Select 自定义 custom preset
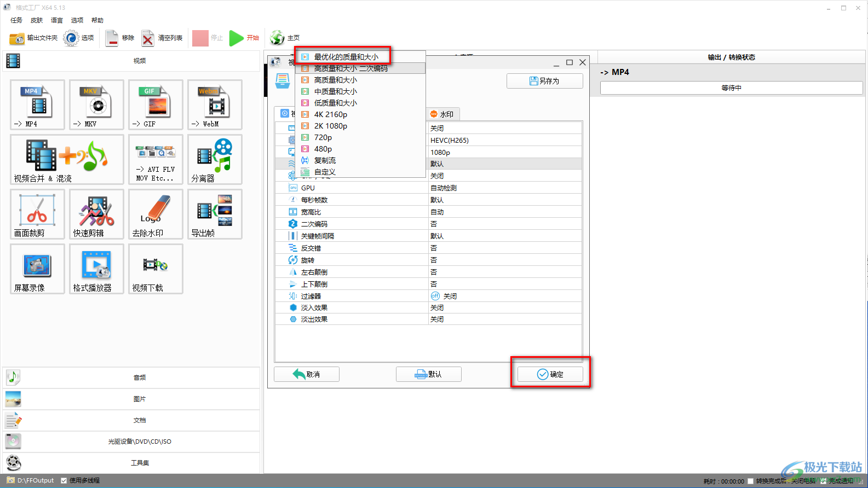868x488 pixels. click(360, 172)
